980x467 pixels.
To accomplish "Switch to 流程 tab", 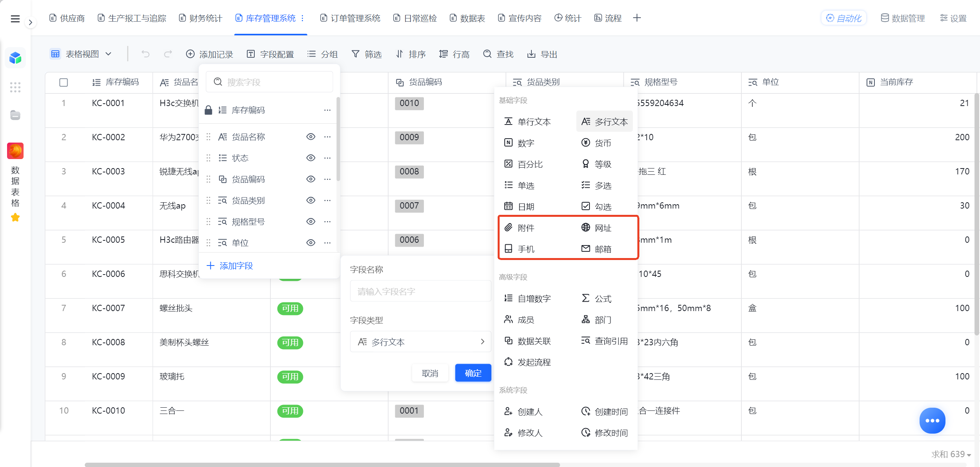I will coord(608,18).
